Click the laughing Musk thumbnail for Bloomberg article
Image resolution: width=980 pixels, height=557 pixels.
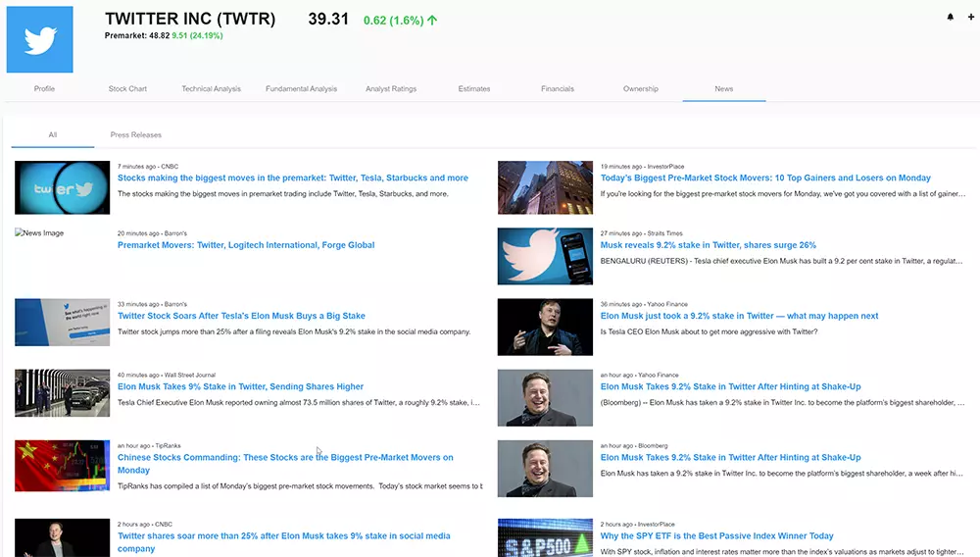point(545,468)
